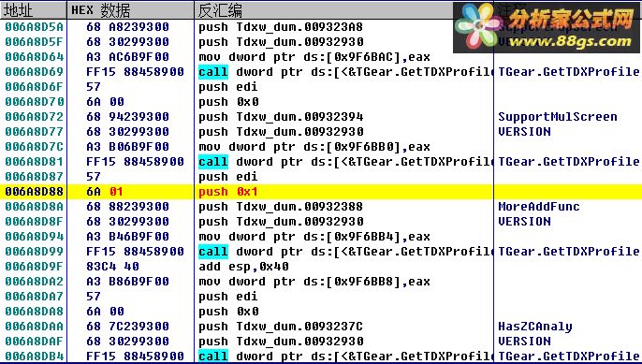Select address 006A8DA8

[x=35, y=312]
